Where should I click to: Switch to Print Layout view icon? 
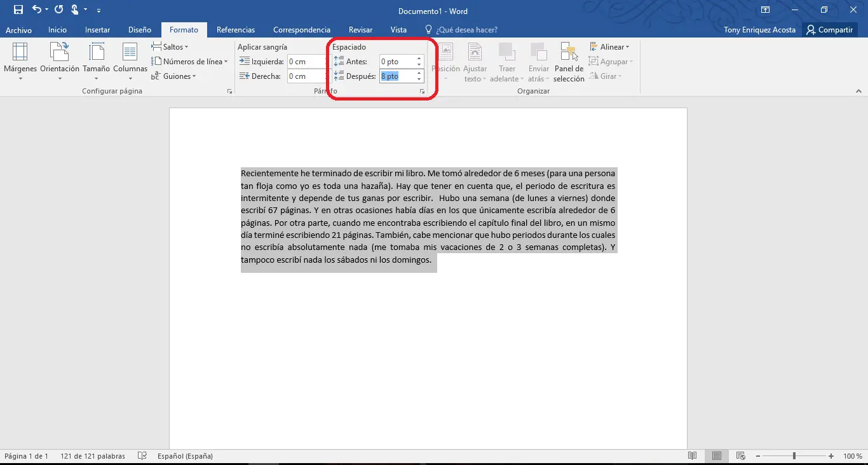point(716,456)
